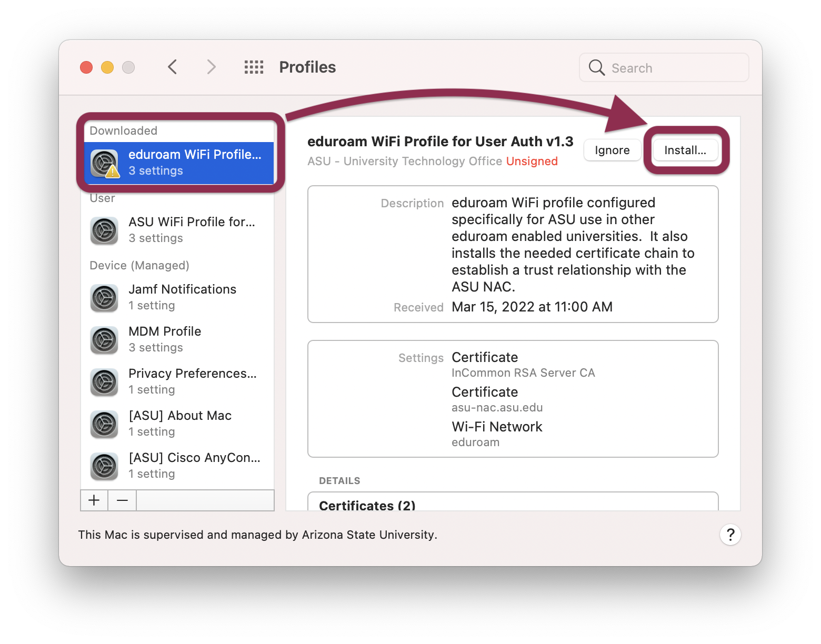
Task: Go back with the left chevron
Action: 172,67
